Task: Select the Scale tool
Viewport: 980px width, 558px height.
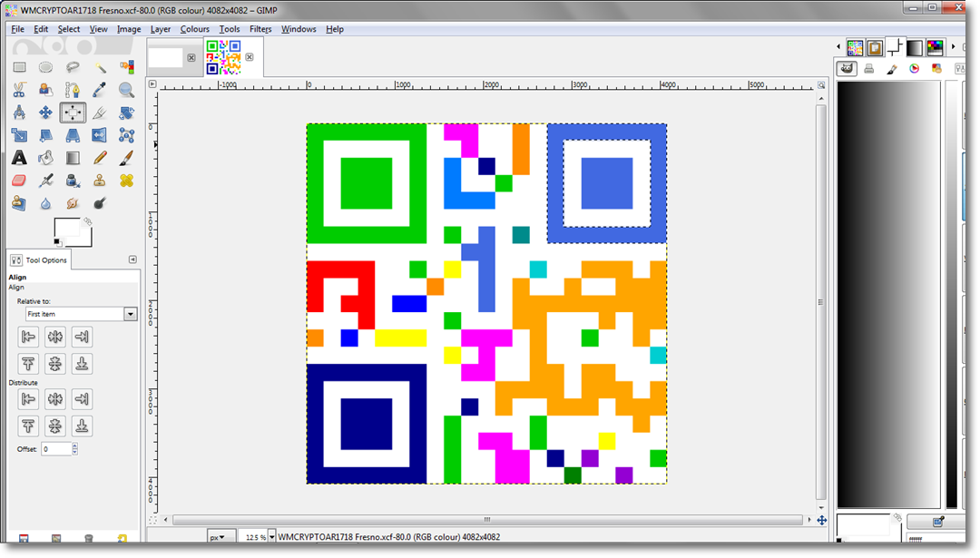Action: (x=19, y=135)
